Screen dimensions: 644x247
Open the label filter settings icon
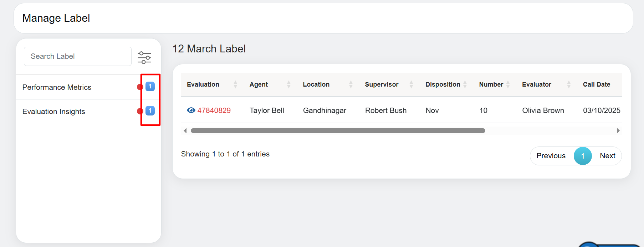(144, 57)
